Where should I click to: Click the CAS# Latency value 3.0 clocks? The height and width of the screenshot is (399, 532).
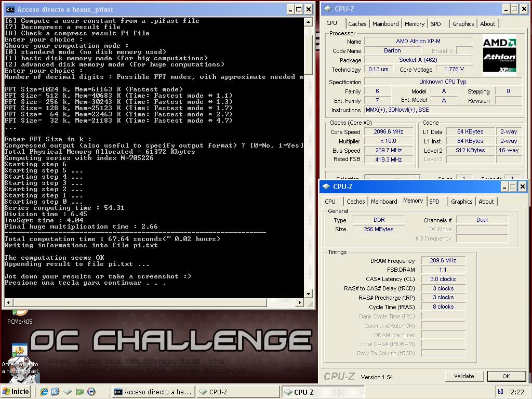[443, 279]
